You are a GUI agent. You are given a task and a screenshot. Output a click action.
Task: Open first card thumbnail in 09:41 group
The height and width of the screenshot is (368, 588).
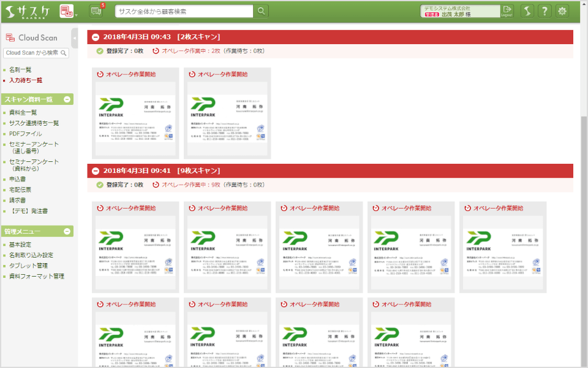135,252
